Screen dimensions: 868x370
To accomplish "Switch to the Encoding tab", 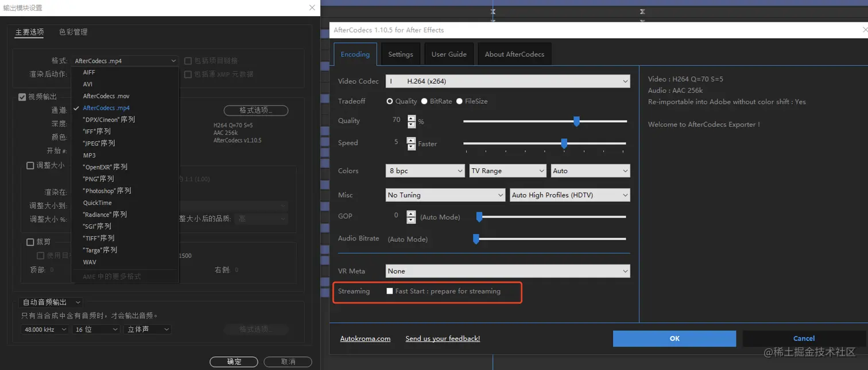I will pos(355,54).
